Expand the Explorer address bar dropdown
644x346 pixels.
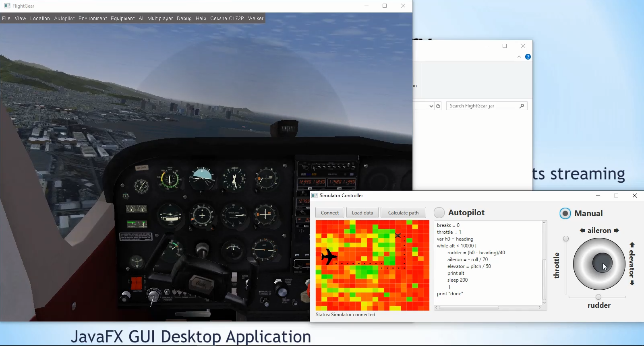[x=431, y=106]
